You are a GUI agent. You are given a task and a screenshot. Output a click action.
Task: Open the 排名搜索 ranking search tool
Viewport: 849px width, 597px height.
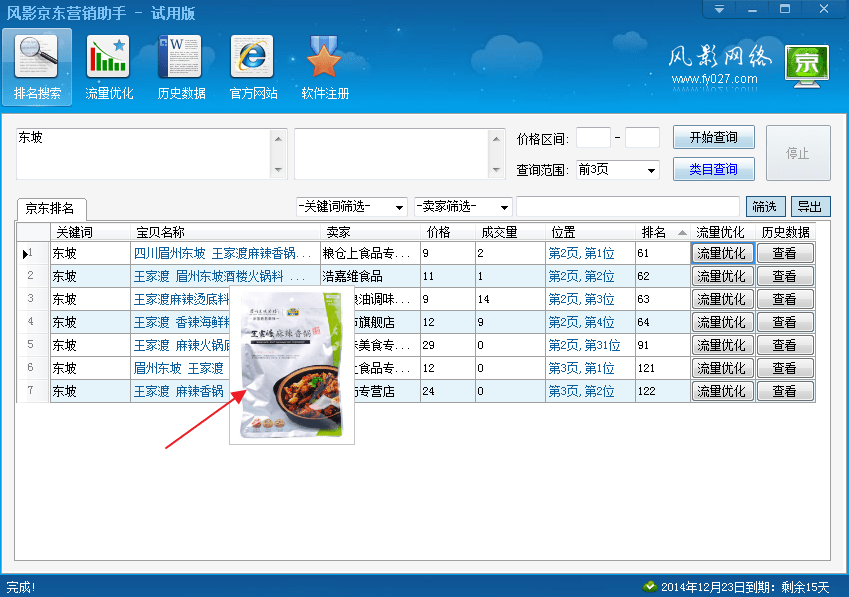(x=37, y=67)
